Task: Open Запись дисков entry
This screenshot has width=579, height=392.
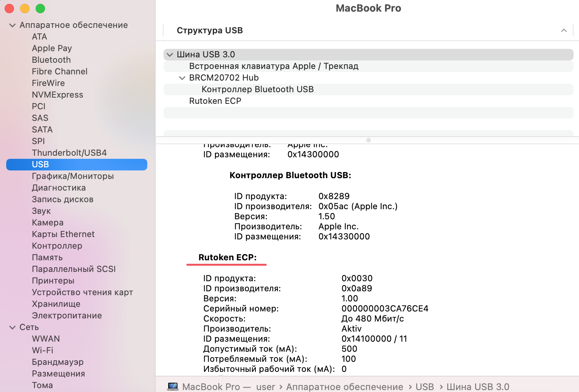Action: coord(63,199)
